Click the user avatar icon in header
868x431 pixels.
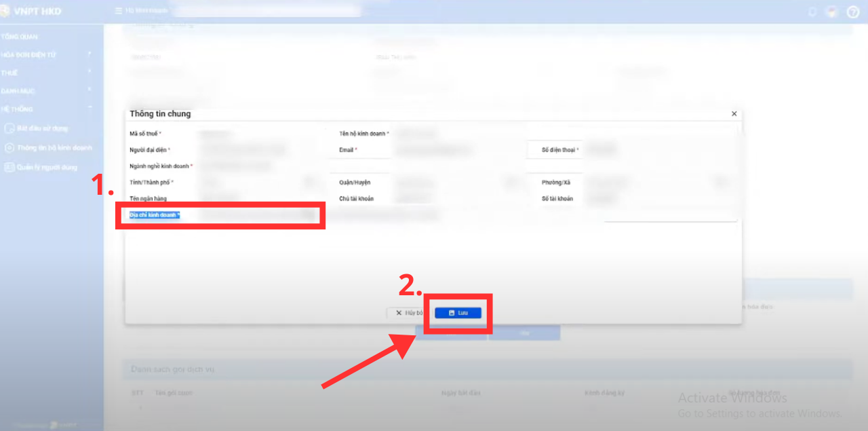pos(832,12)
